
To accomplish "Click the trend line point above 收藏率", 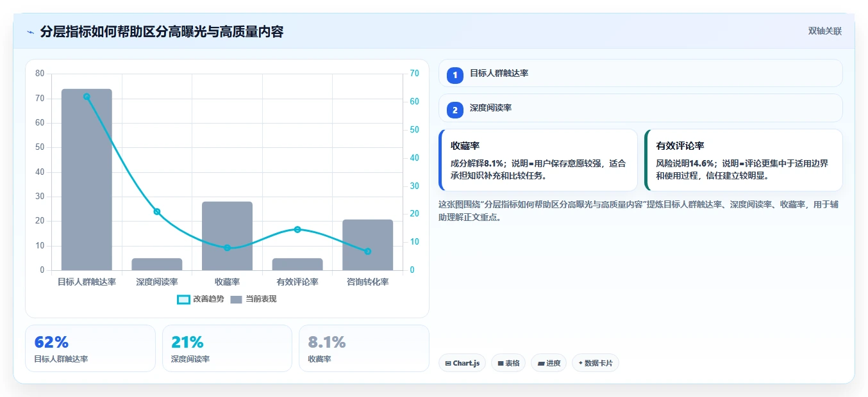I will click(x=227, y=248).
